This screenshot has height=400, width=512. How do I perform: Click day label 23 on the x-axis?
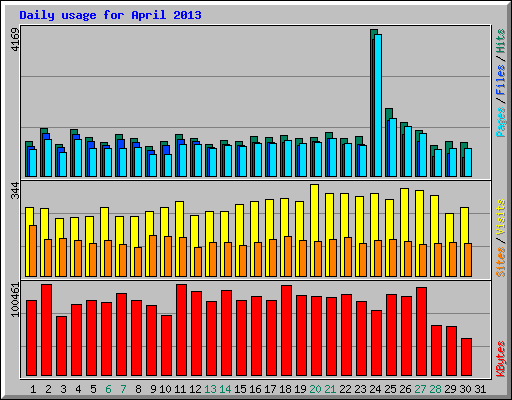[360, 389]
